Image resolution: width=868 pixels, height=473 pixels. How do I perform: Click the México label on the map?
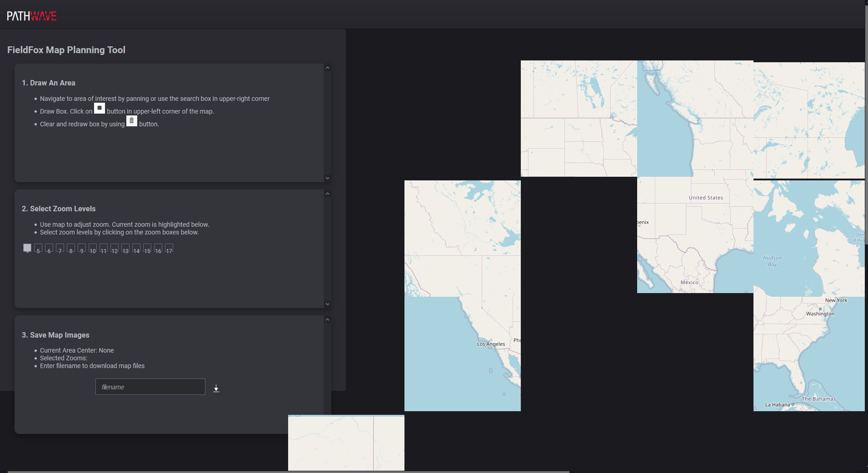689,282
